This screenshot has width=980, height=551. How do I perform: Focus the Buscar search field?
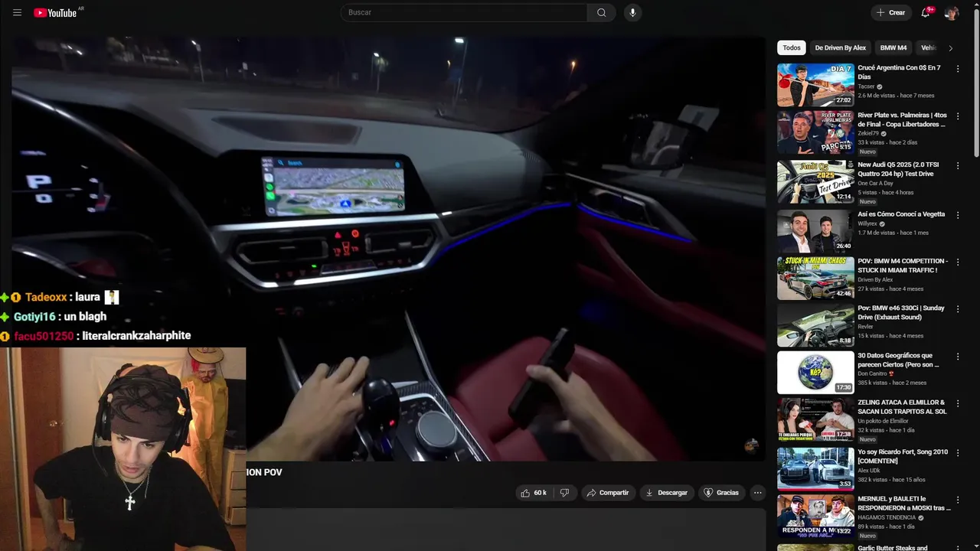[464, 12]
